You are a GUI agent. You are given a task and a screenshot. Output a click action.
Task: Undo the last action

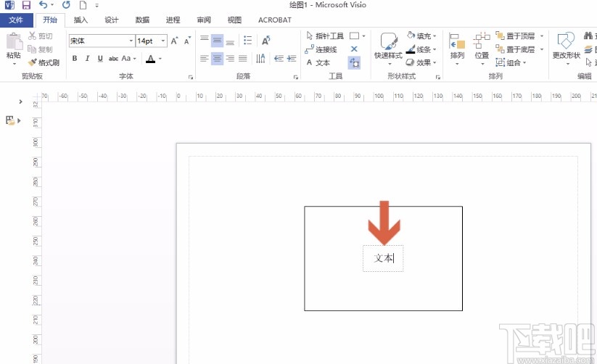(x=43, y=5)
